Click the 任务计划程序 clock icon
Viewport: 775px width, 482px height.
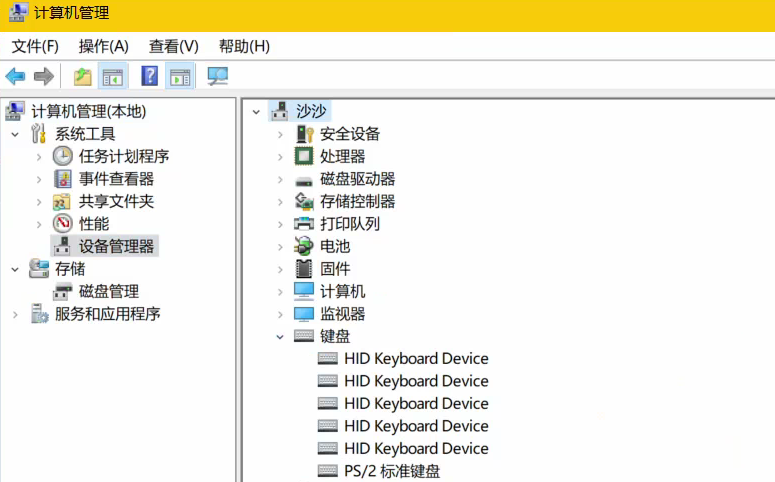tap(63, 156)
